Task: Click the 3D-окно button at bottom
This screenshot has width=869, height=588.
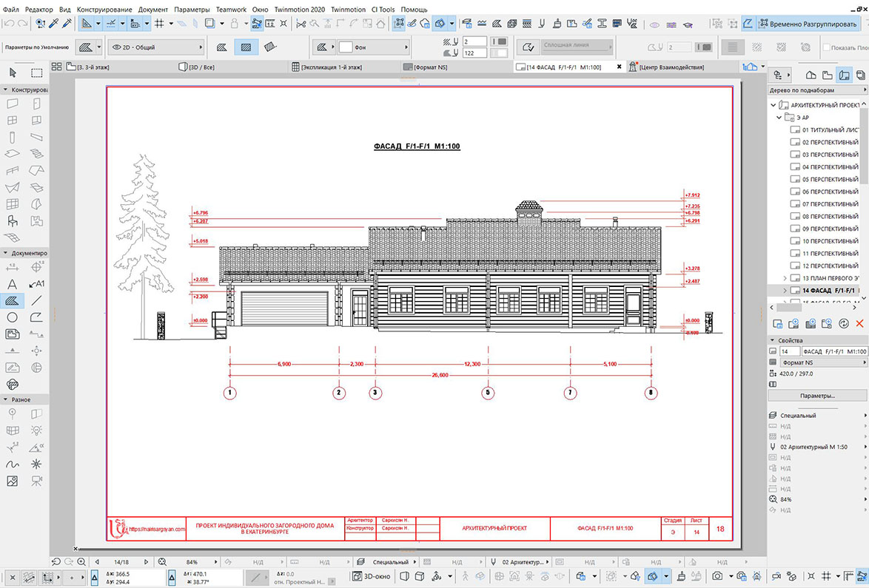Action: click(x=372, y=576)
